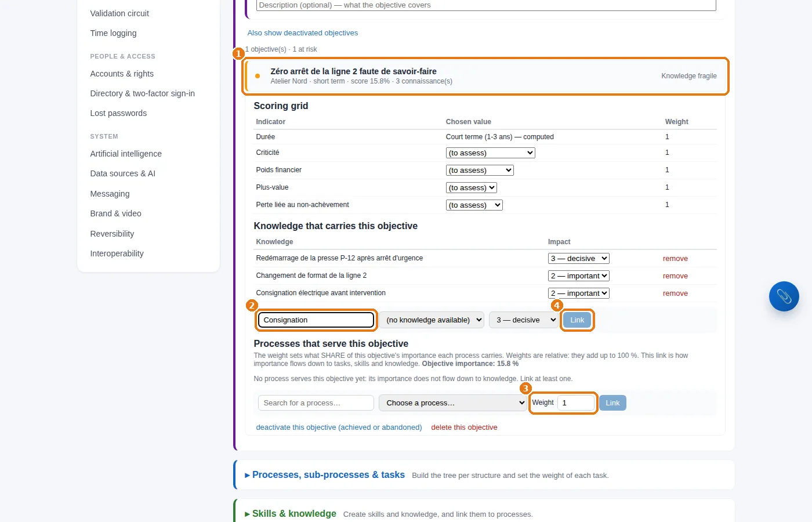
Task: Click the knowledge search field containing Consignation
Action: tap(316, 320)
